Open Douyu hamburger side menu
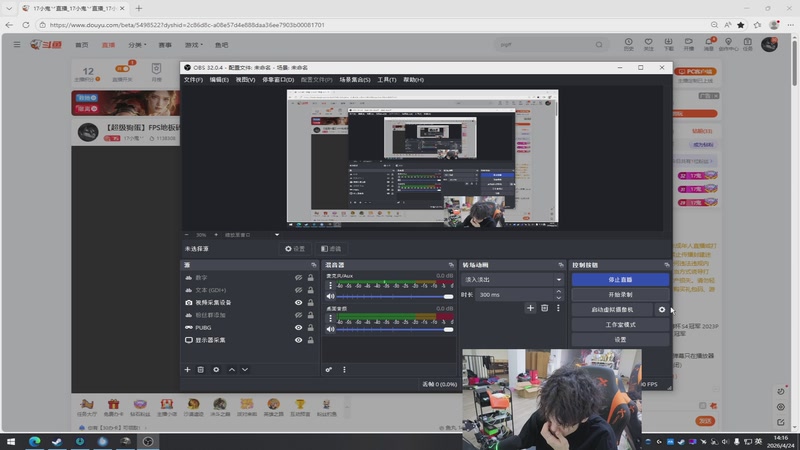The height and width of the screenshot is (450, 800). [x=17, y=44]
